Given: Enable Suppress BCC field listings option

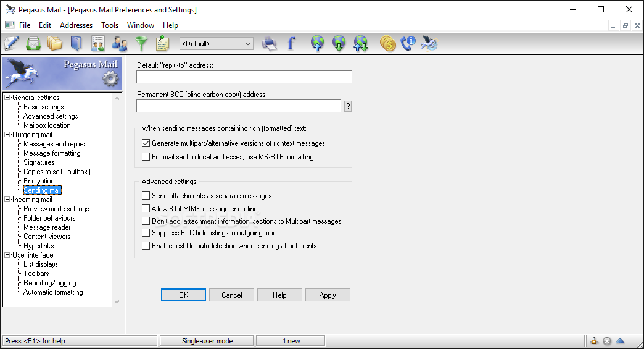Looking at the screenshot, I should 146,233.
